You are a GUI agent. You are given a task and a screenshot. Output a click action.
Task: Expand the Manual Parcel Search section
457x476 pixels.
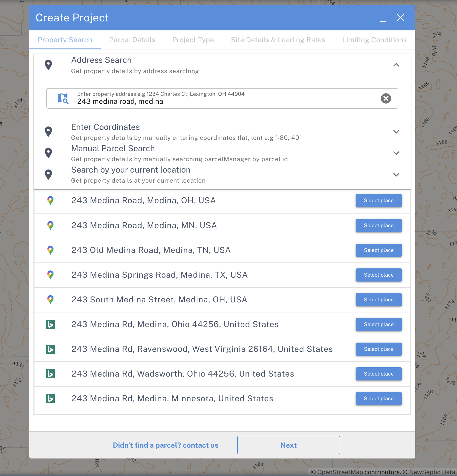396,153
